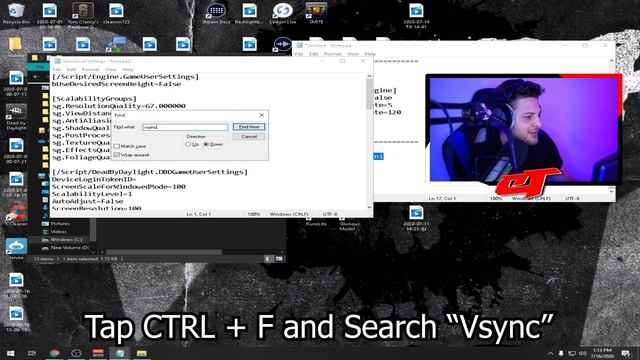Viewport: 640px width, 360px height.
Task: Open the taskbar clock and date
Action: (x=602, y=353)
